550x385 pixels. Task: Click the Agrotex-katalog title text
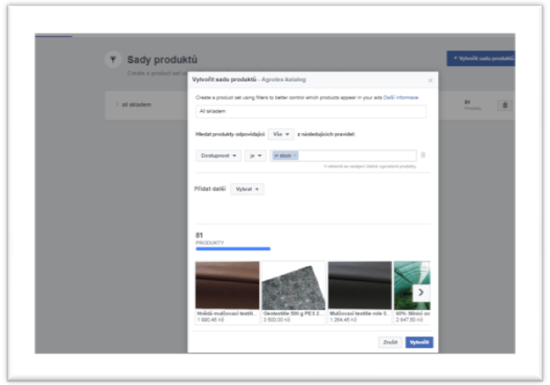coord(284,80)
